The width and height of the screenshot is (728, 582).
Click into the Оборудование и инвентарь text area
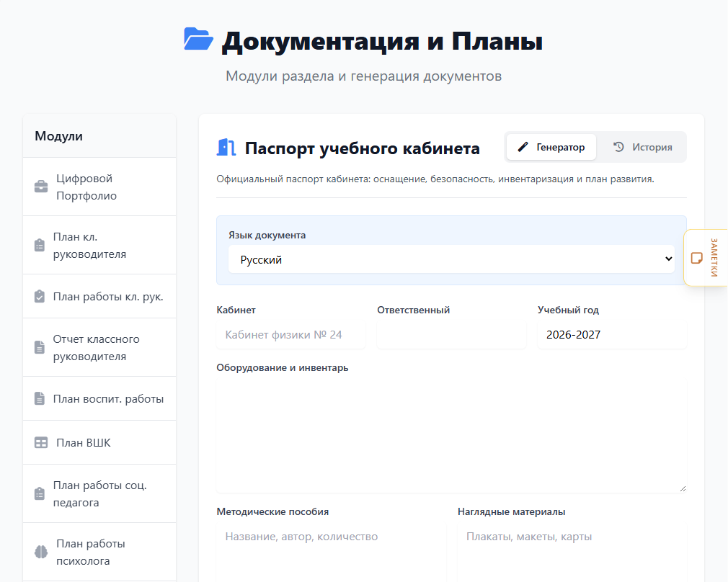coord(451,435)
